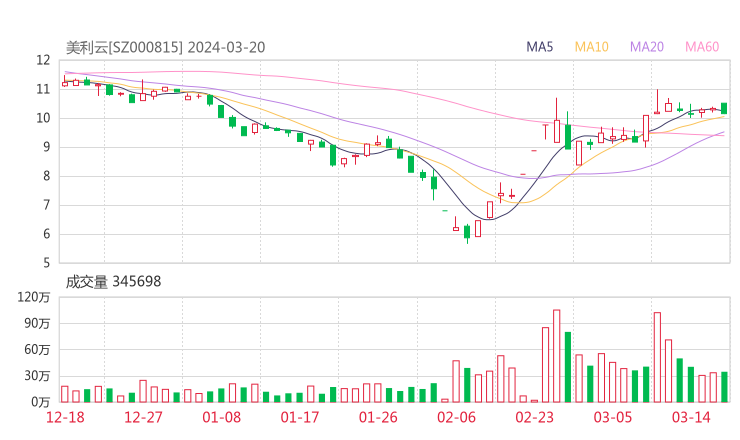Select the lowest green candlestick below price 6
Viewport: 740px width, 440px height.
[x=467, y=233]
